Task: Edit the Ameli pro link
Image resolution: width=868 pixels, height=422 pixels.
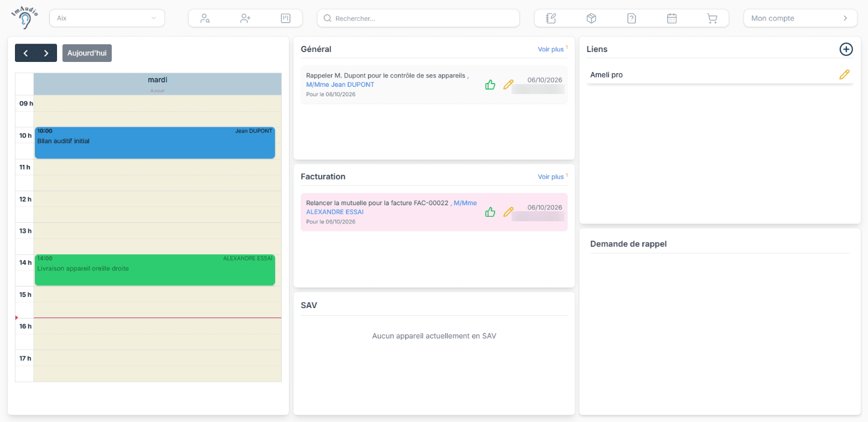Action: point(844,75)
